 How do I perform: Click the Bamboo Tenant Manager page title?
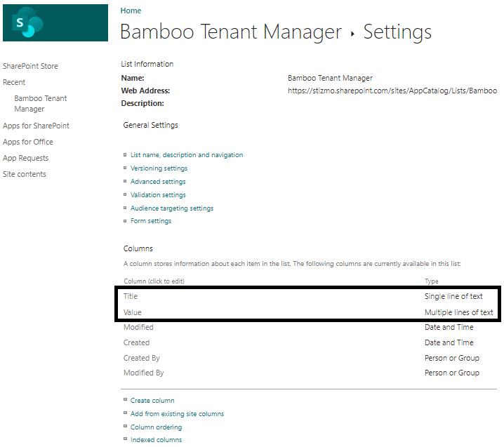pos(231,32)
